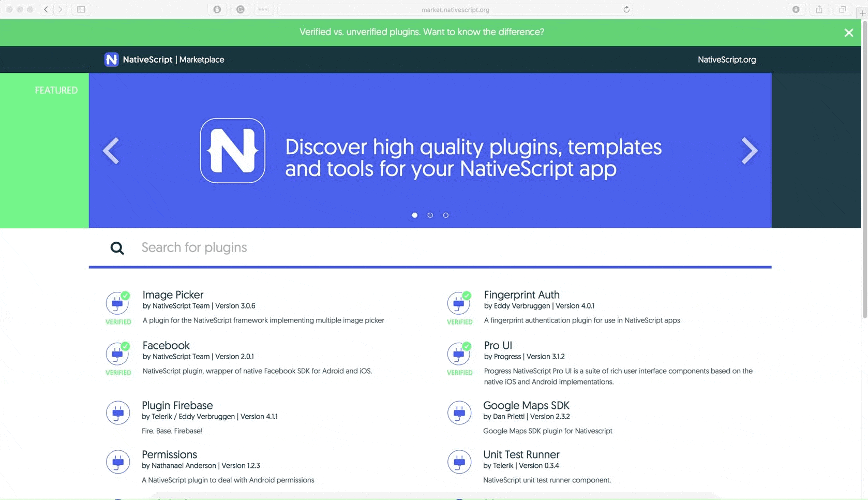
Task: Select the Facebook plugin icon
Action: point(118,354)
